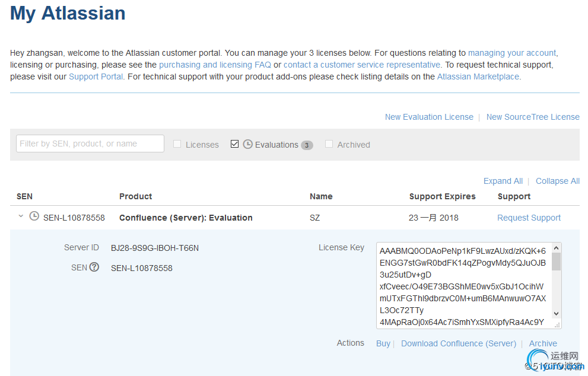Click the evaluation clock icon in SEN-L10878558 row
The image size is (588, 376).
[34, 216]
